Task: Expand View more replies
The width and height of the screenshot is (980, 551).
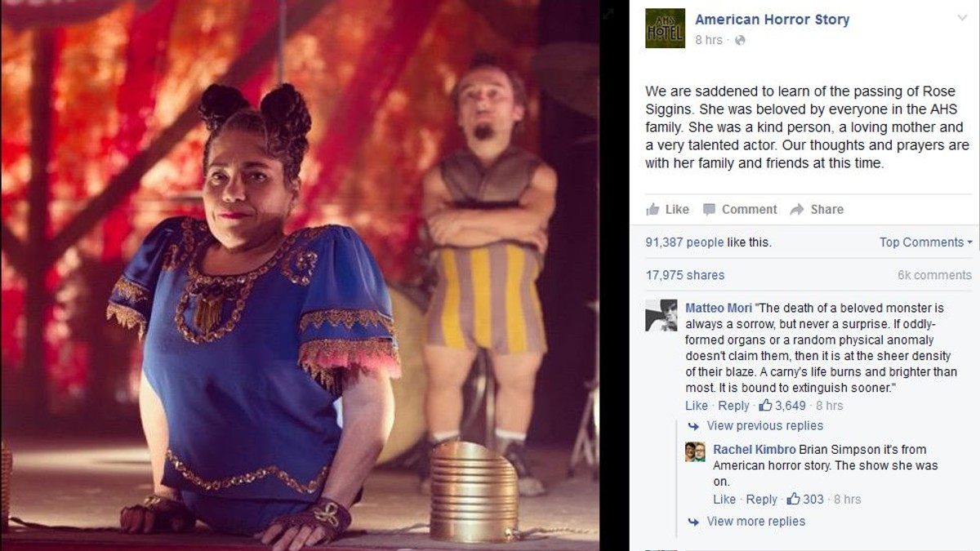Action: (747, 522)
